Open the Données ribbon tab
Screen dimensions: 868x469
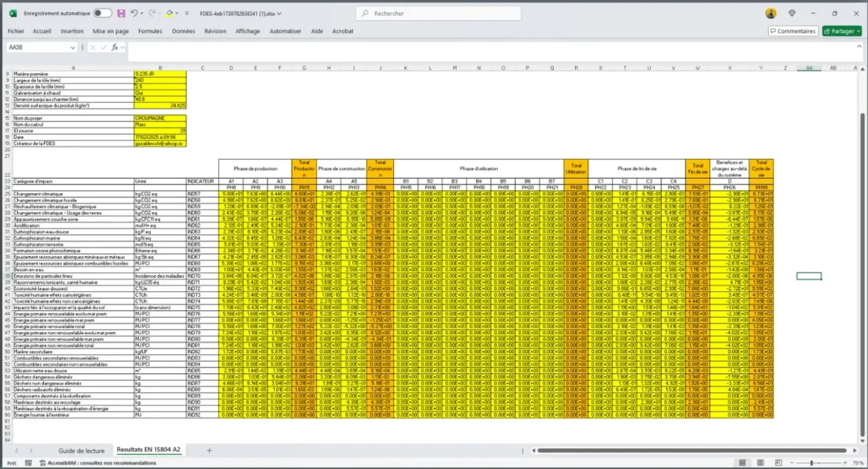click(x=183, y=31)
